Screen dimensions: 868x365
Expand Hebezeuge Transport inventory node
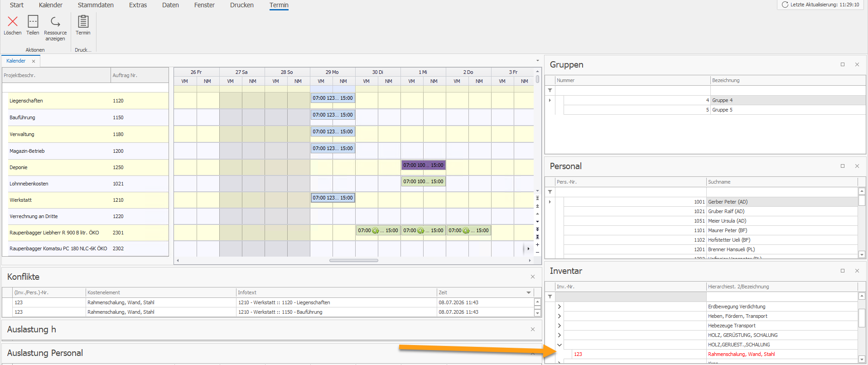[x=559, y=326]
